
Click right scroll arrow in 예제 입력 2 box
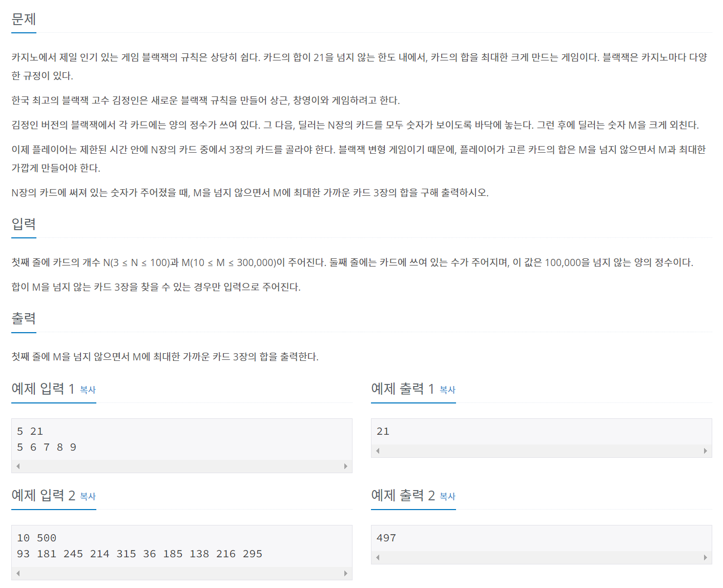[346, 573]
